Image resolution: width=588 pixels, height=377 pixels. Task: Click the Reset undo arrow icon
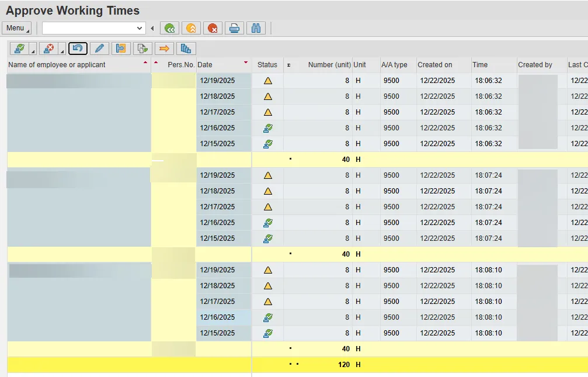click(x=78, y=49)
